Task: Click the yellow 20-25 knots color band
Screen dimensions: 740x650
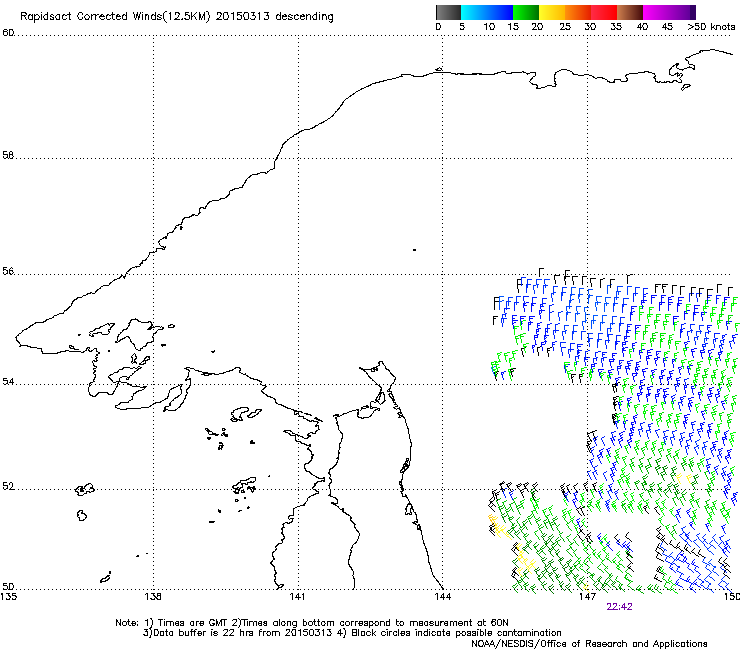Action: pyautogui.click(x=551, y=12)
